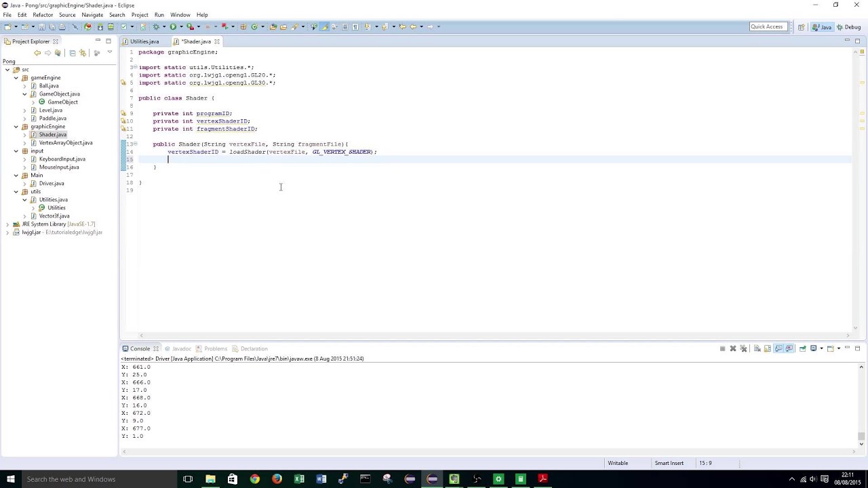Open the Window menu
The image size is (868, 488).
pos(180,14)
